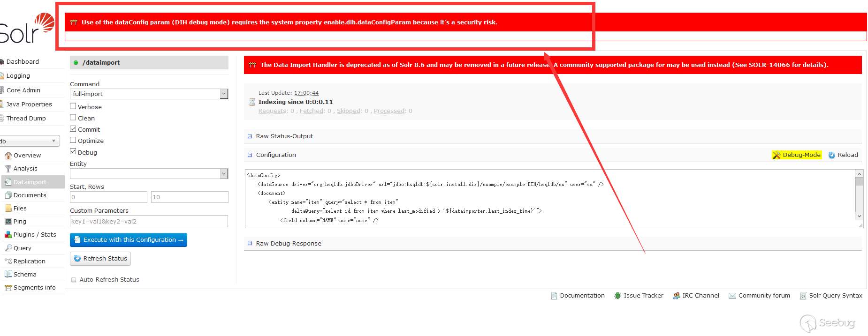
Task: Click the Ping monitor icon
Action: pyautogui.click(x=8, y=221)
